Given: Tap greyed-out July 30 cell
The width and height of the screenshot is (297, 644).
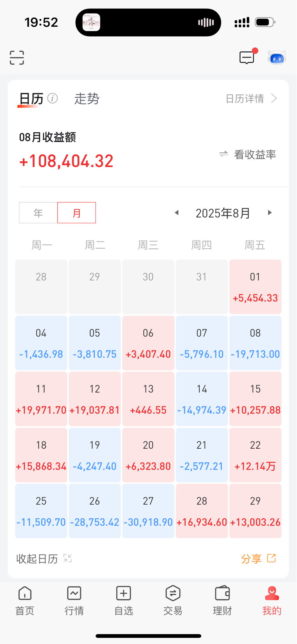Looking at the screenshot, I should [148, 287].
